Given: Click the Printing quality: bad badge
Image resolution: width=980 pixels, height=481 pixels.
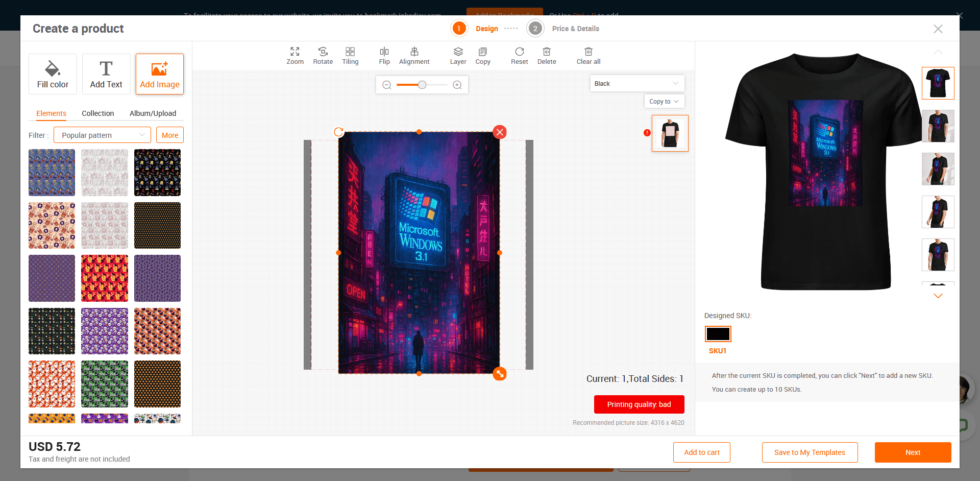Looking at the screenshot, I should tap(639, 404).
